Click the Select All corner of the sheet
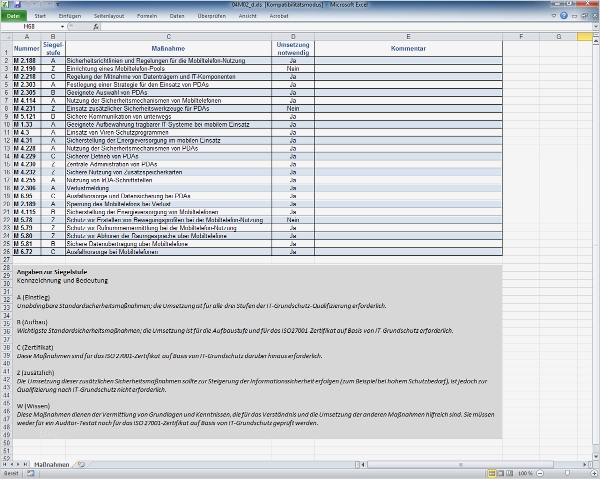 (7, 37)
